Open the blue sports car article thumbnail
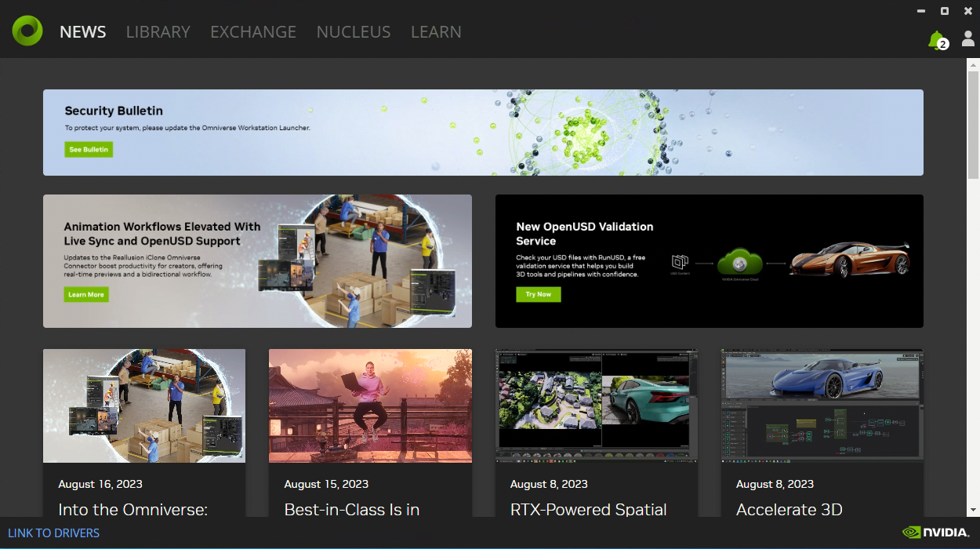 point(822,406)
